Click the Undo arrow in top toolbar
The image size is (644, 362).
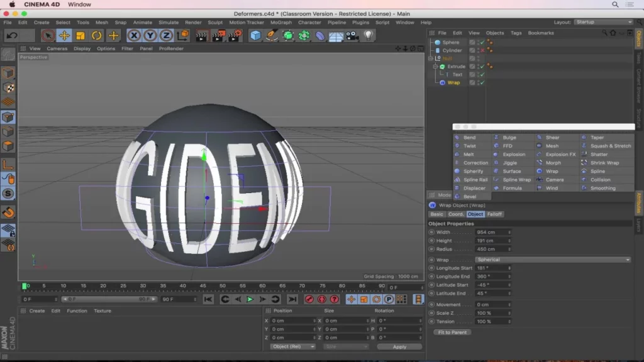pyautogui.click(x=12, y=36)
